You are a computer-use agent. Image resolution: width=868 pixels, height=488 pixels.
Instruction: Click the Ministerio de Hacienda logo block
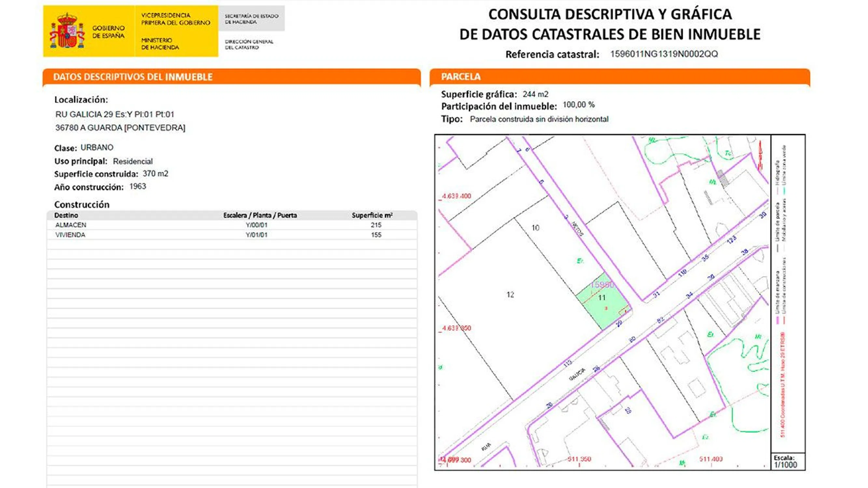click(x=160, y=44)
